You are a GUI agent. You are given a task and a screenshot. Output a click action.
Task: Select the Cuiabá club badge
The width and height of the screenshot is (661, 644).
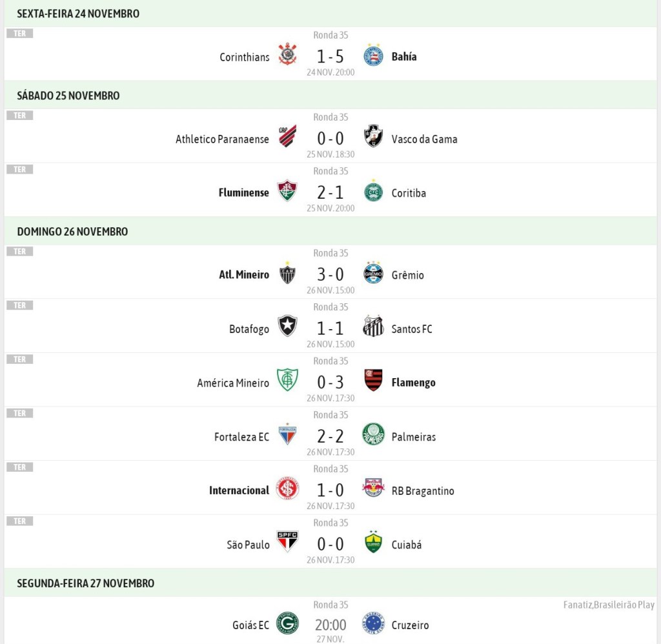pyautogui.click(x=373, y=542)
